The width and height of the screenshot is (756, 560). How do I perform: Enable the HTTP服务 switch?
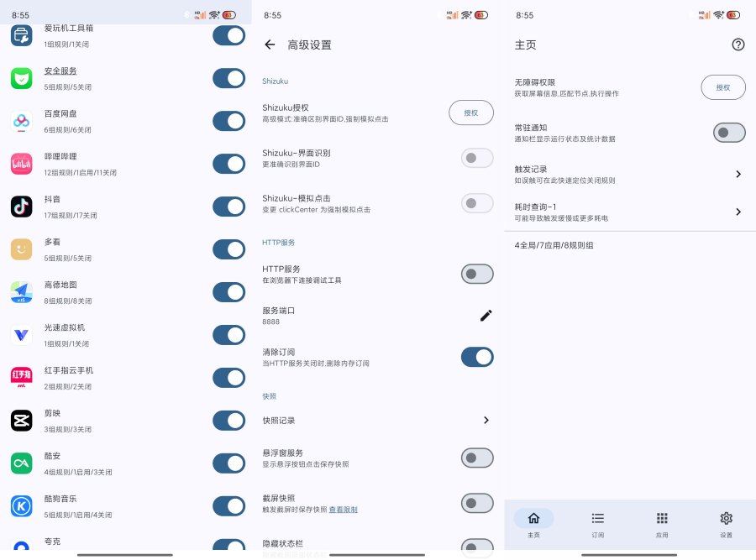[x=477, y=274]
